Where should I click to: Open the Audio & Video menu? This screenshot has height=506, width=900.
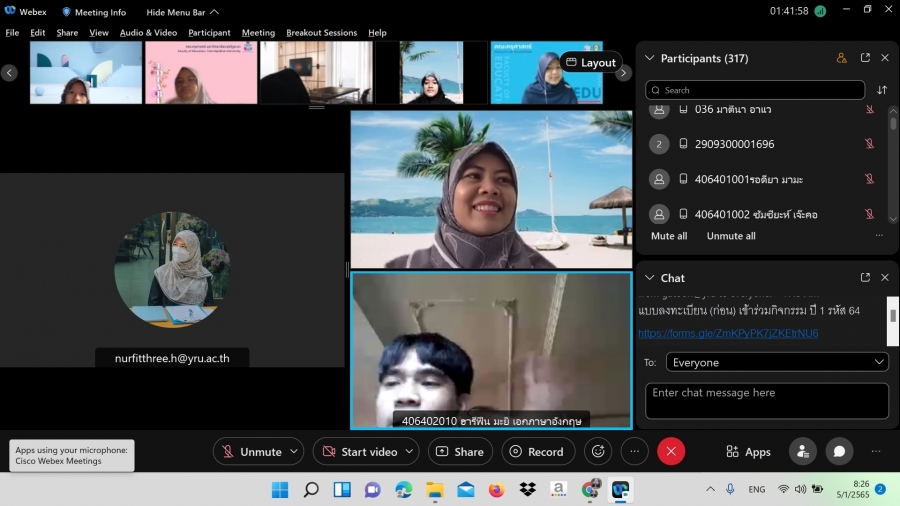coord(148,32)
